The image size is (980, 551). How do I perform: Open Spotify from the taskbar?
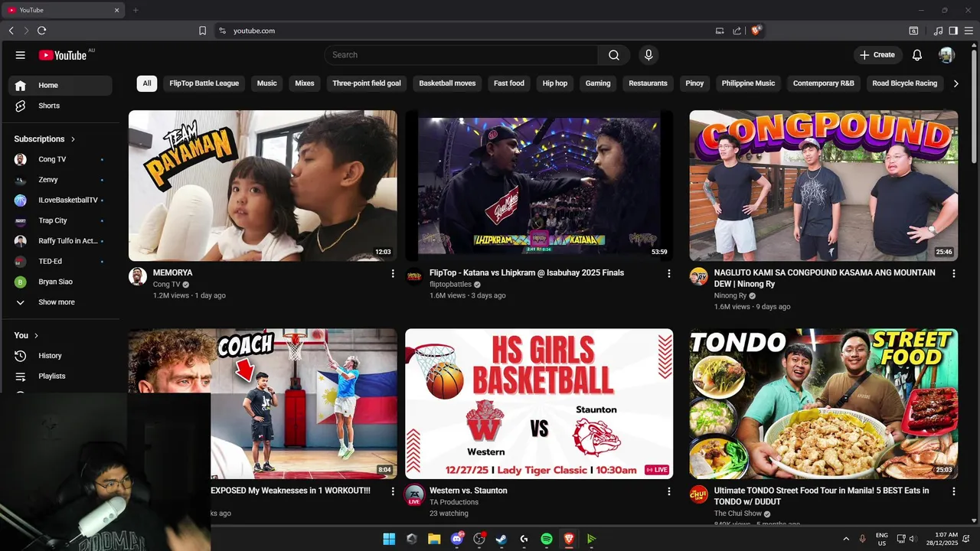(547, 539)
